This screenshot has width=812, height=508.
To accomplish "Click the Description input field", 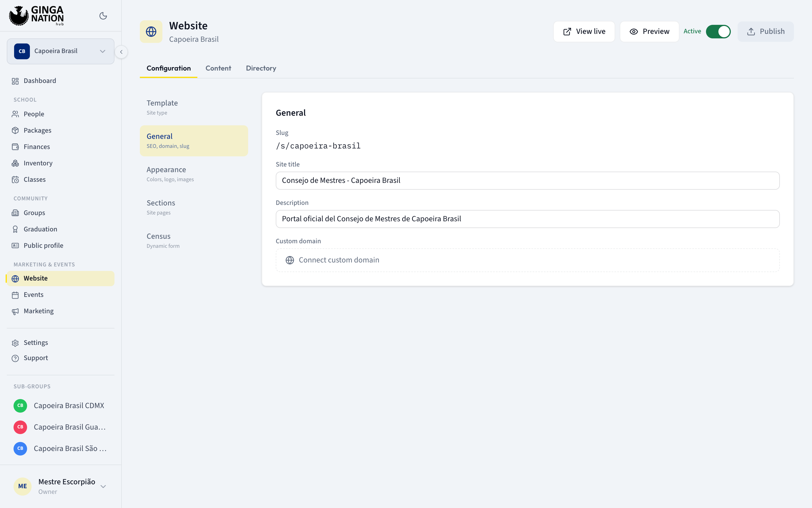I will pyautogui.click(x=528, y=219).
